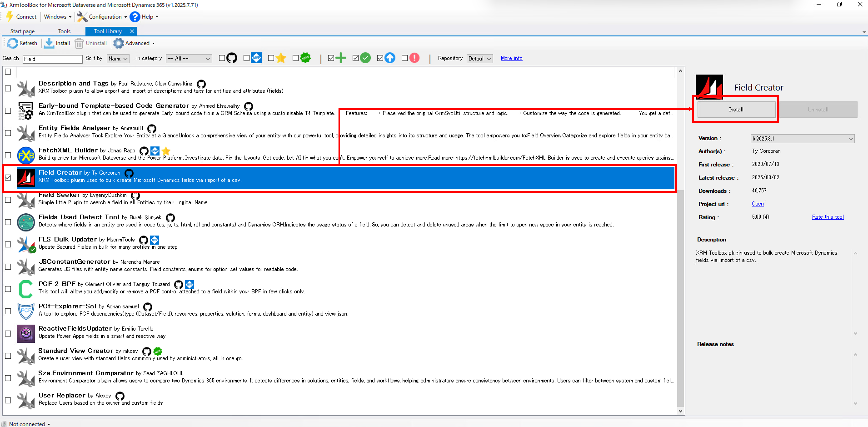The width and height of the screenshot is (868, 427).
Task: Click the Install toolbar download icon
Action: click(x=49, y=43)
